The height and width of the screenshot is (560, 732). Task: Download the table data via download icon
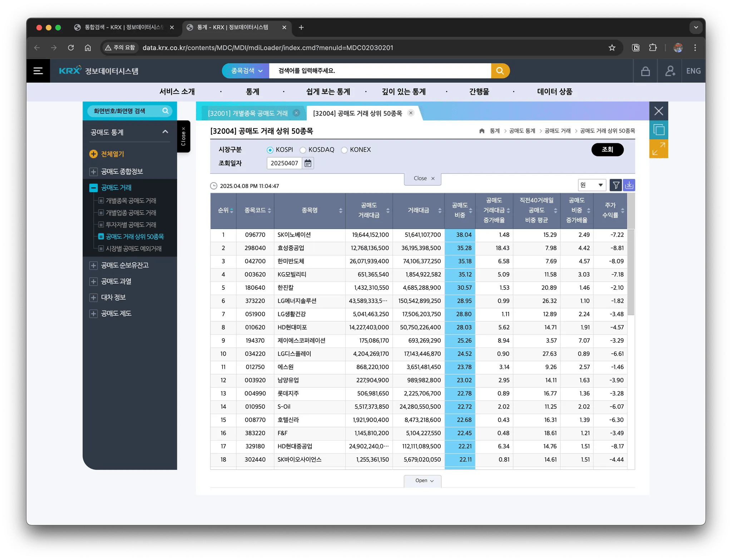(629, 185)
